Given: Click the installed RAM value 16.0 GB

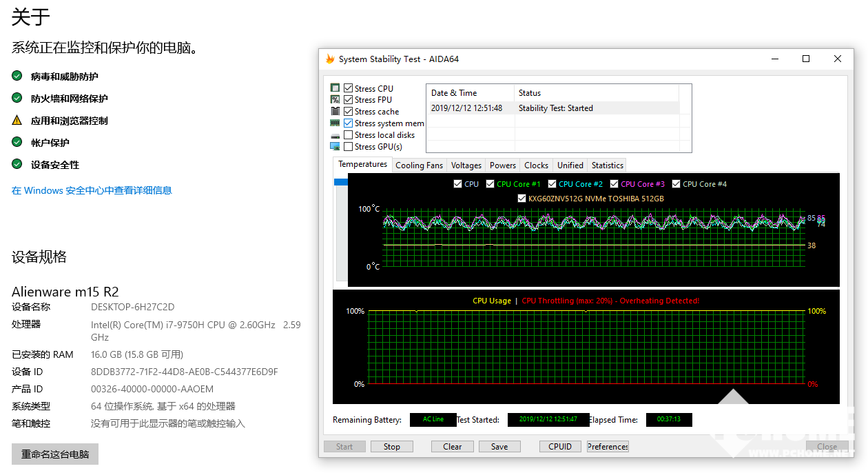Looking at the screenshot, I should pos(136,354).
